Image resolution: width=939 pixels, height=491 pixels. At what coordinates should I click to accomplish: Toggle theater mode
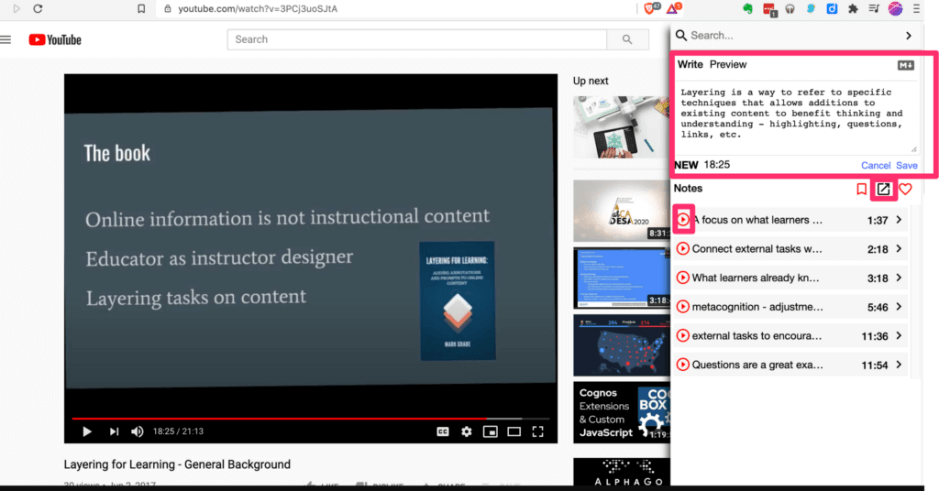tap(514, 432)
